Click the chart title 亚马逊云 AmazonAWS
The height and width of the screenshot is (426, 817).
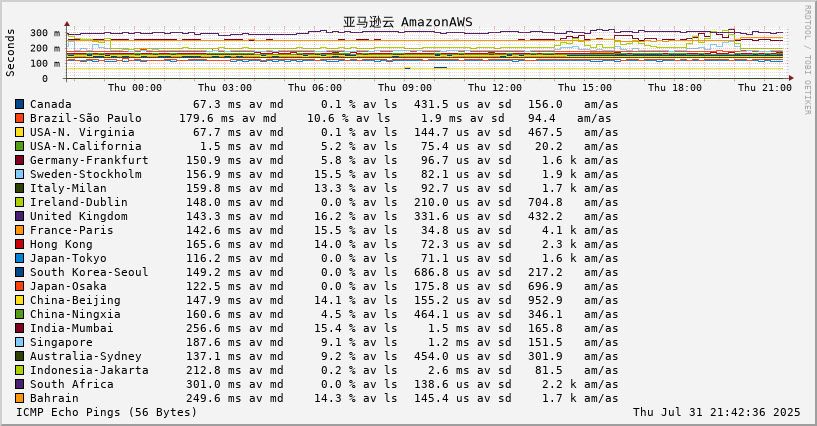pyautogui.click(x=407, y=22)
